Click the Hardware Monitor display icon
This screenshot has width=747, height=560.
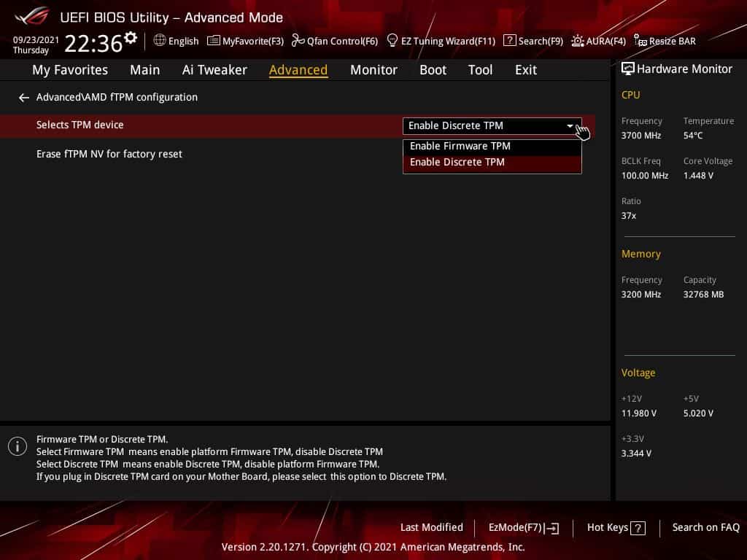628,69
